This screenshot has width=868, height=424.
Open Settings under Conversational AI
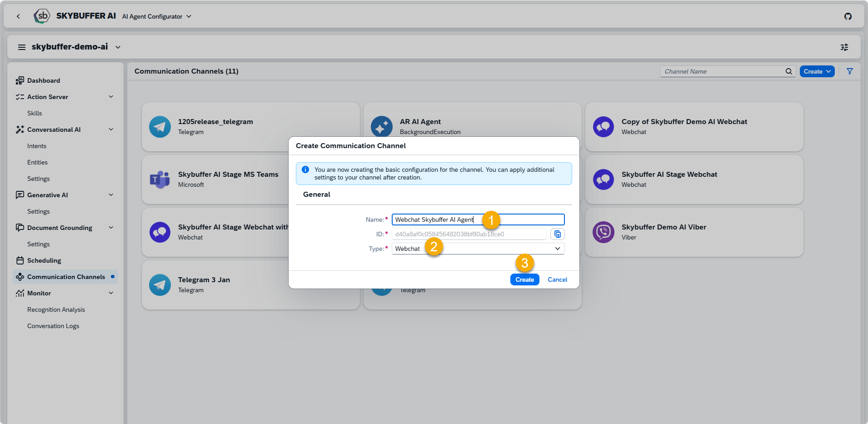click(x=39, y=179)
